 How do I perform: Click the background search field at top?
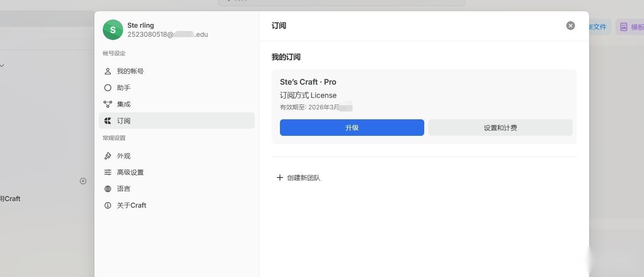(x=342, y=2)
